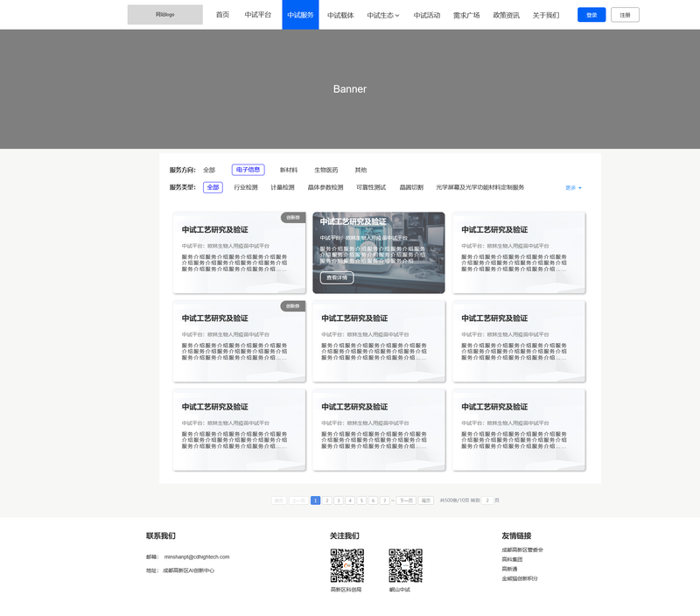Navigate to 中试活动

(427, 15)
